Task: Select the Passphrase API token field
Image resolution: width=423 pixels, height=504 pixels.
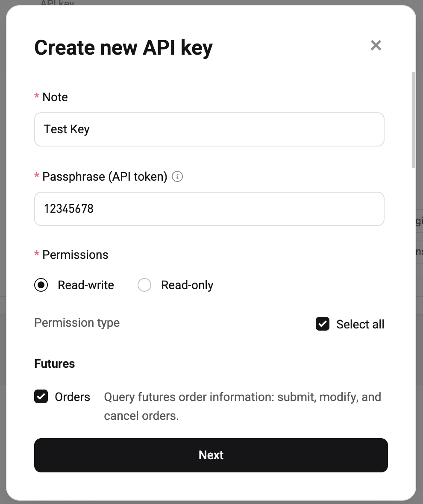Action: [209, 209]
